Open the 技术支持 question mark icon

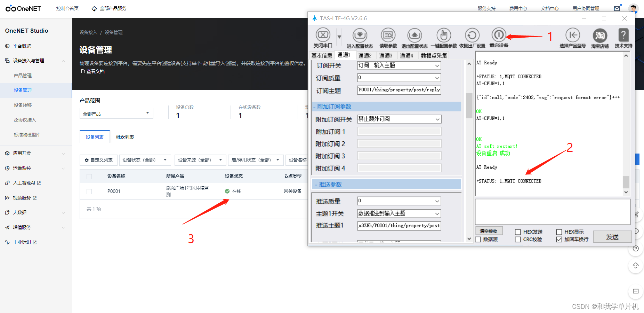(x=623, y=35)
